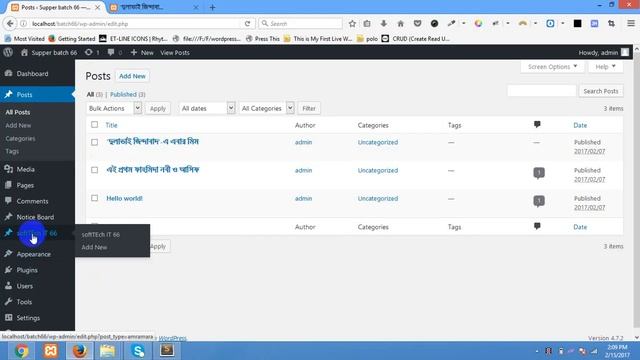This screenshot has width=640, height=360.
Task: Click softTEch IT 66 flyout item
Action: (x=100, y=234)
